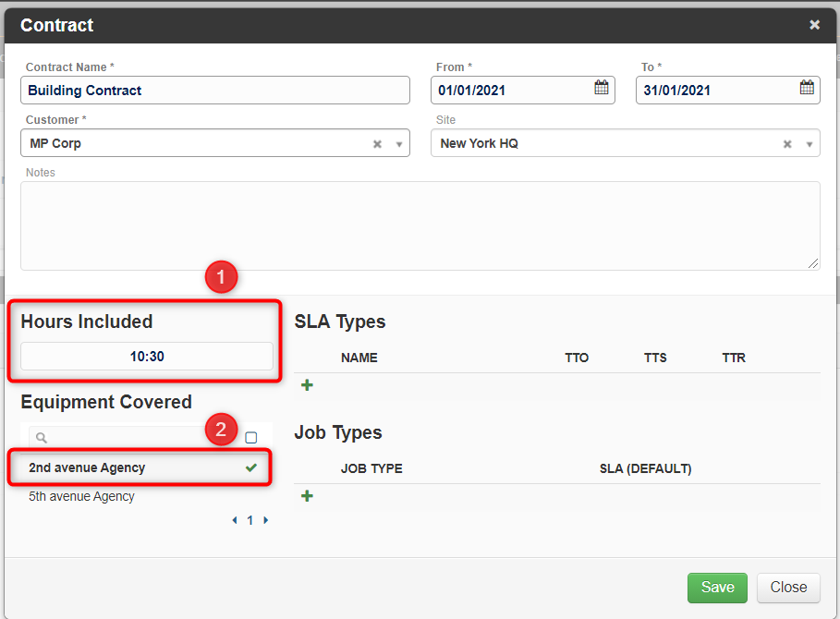Open the From date calendar picker
This screenshot has height=619, width=840.
point(601,87)
